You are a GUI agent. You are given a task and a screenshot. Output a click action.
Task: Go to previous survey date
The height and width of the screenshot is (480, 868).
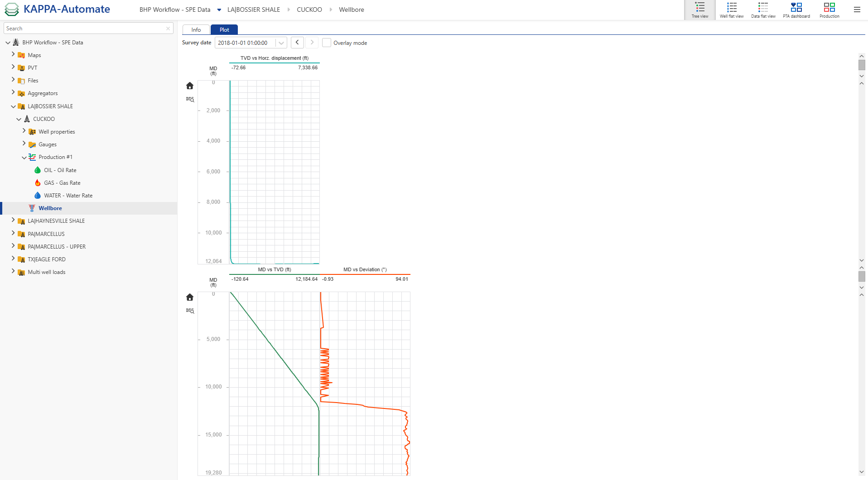click(x=297, y=43)
